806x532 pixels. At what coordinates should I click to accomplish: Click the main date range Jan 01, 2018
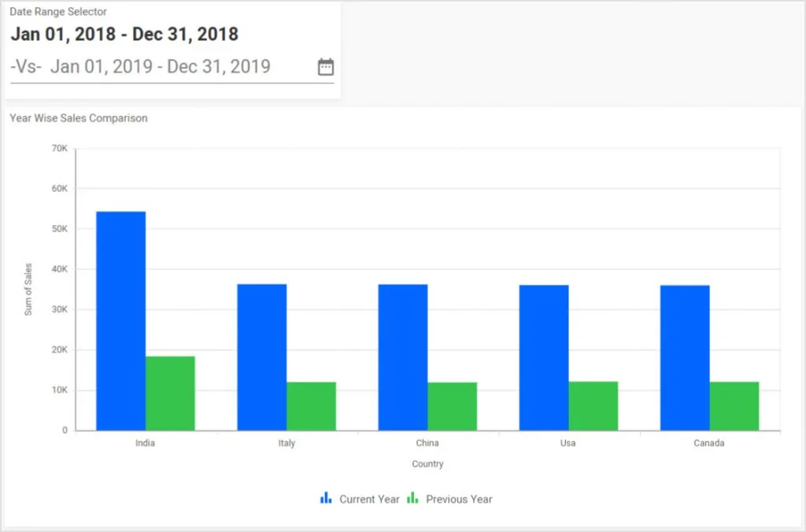pos(124,35)
